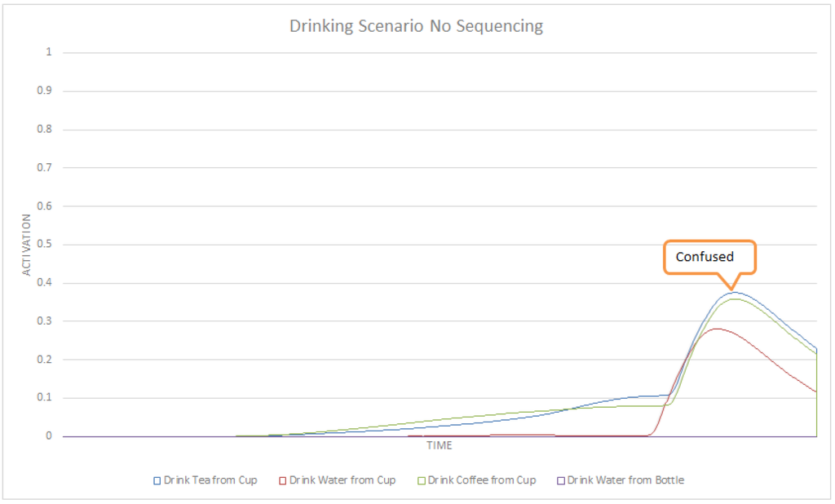This screenshot has height=504, width=835.
Task: Click the 0.6 y-axis tick label
Action: point(44,206)
